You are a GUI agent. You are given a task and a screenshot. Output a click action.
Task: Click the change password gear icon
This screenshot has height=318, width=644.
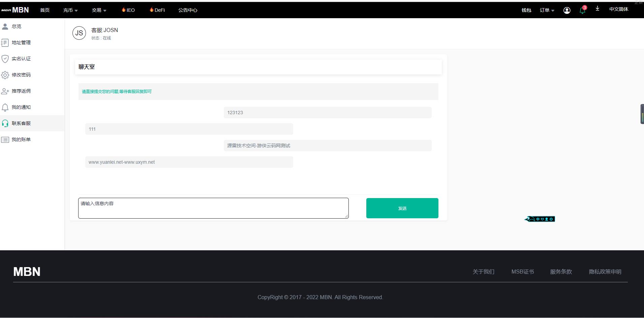pos(5,75)
